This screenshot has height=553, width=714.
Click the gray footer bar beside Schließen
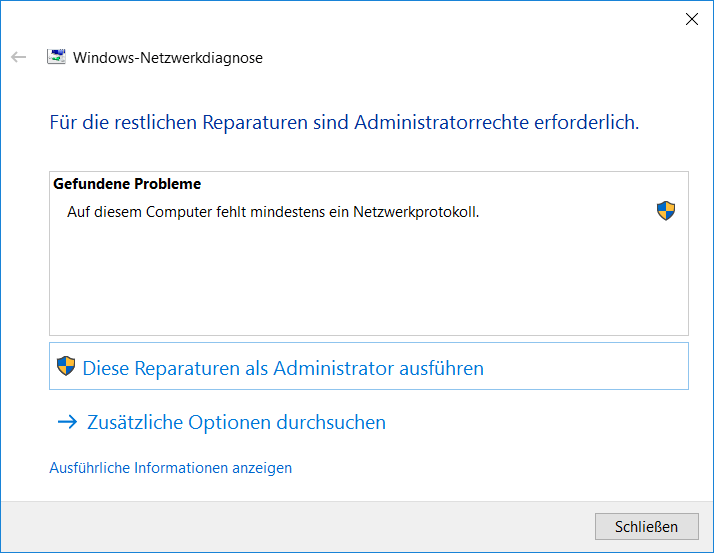[x=296, y=527]
